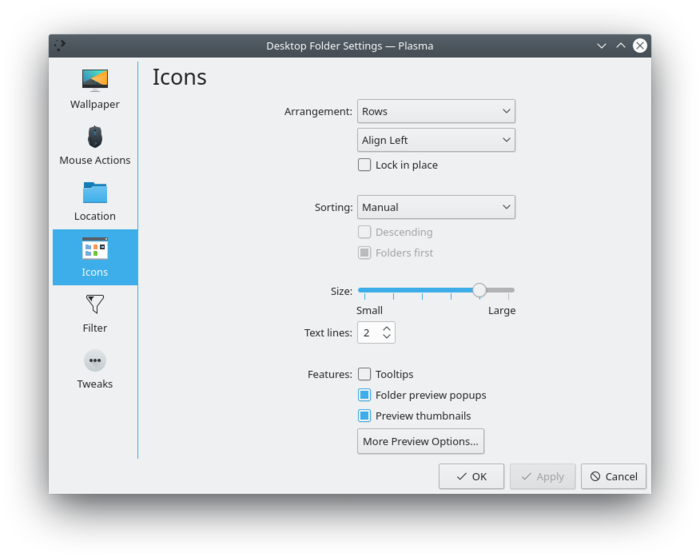Open the Location folder icon

coord(95,192)
